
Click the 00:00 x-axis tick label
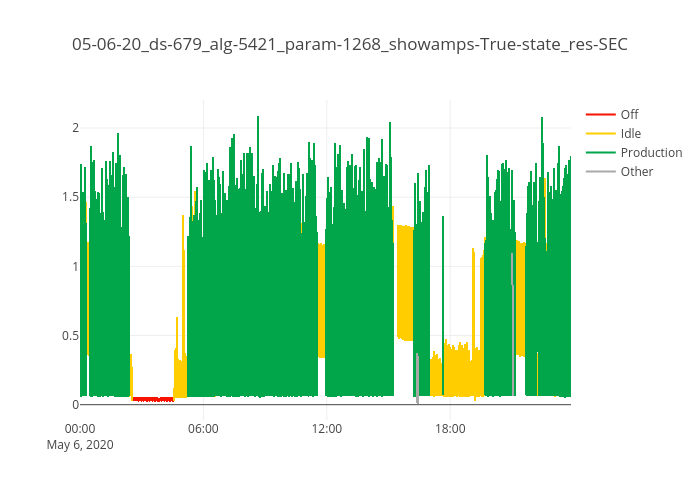click(80, 428)
